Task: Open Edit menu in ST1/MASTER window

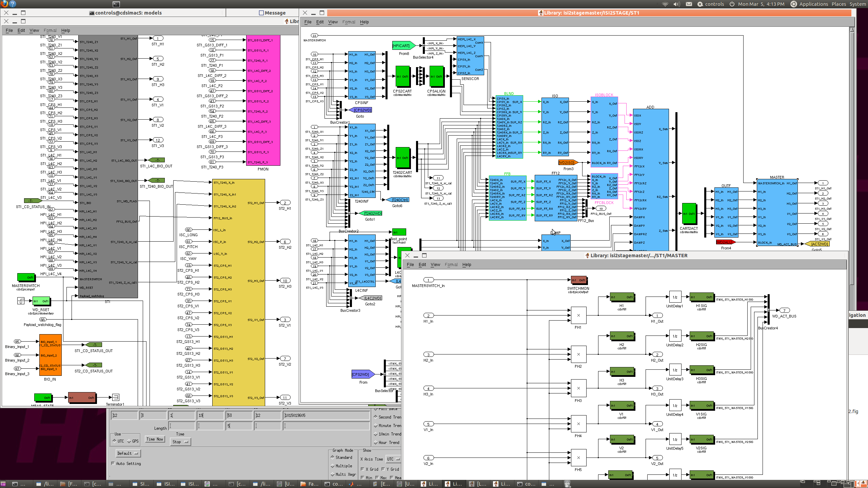Action: (x=422, y=265)
